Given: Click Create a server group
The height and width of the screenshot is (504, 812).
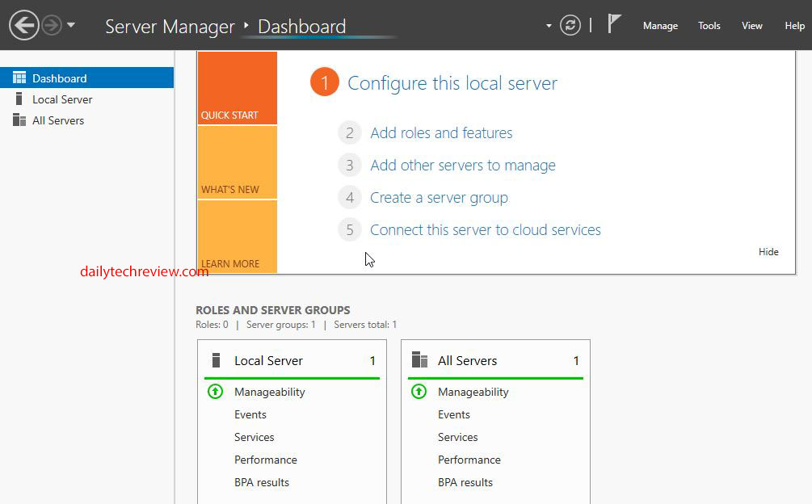Looking at the screenshot, I should pos(439,197).
